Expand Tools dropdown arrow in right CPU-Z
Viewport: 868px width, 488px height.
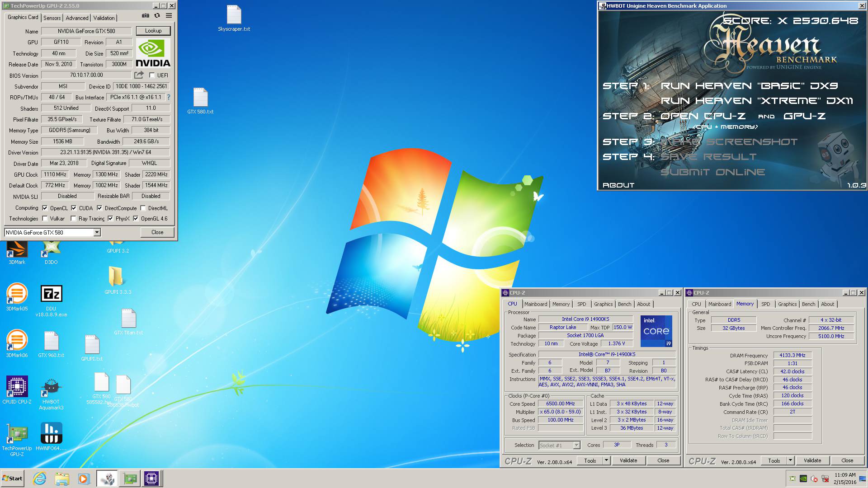(x=790, y=460)
